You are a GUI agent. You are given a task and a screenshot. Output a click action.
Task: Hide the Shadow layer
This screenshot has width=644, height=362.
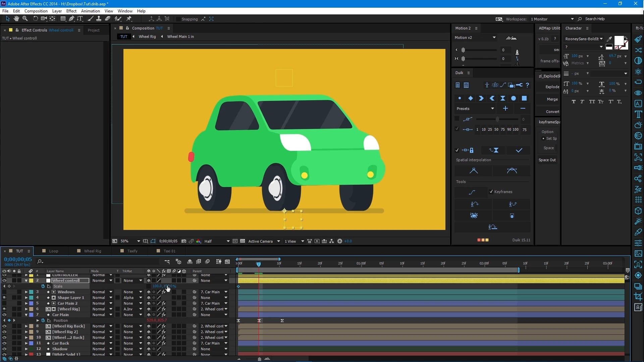4,349
